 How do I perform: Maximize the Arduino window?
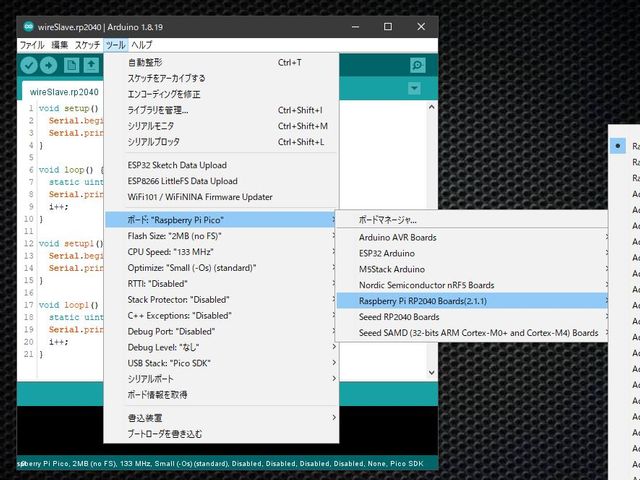(388, 27)
